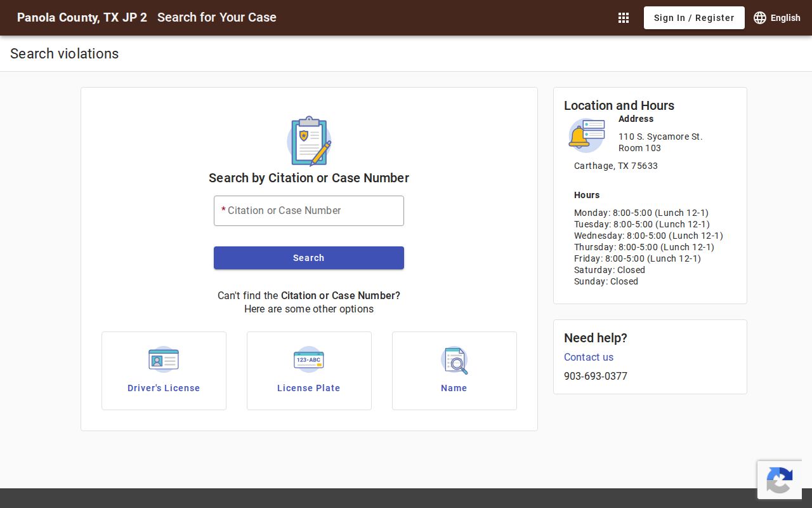Click the bell location icon
The image size is (812, 508).
pyautogui.click(x=586, y=135)
